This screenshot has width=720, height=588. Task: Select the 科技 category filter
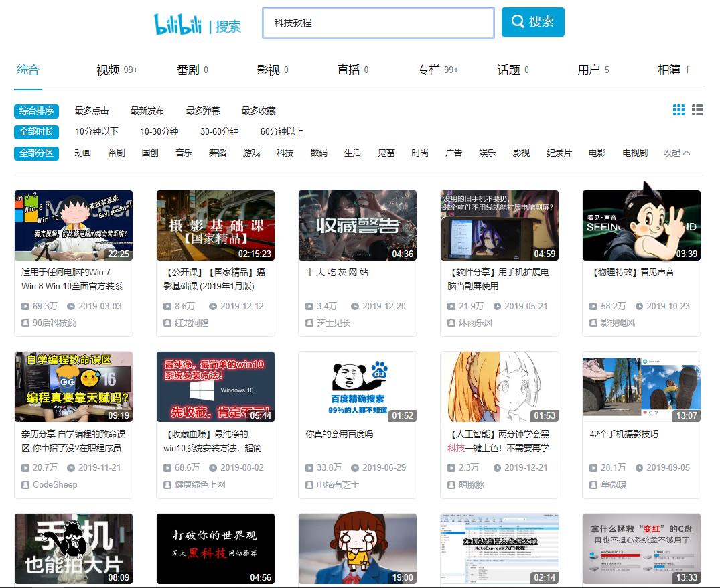(285, 153)
